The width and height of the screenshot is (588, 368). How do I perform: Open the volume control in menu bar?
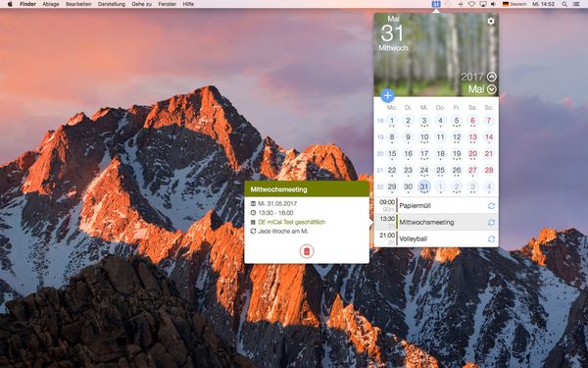tap(494, 4)
